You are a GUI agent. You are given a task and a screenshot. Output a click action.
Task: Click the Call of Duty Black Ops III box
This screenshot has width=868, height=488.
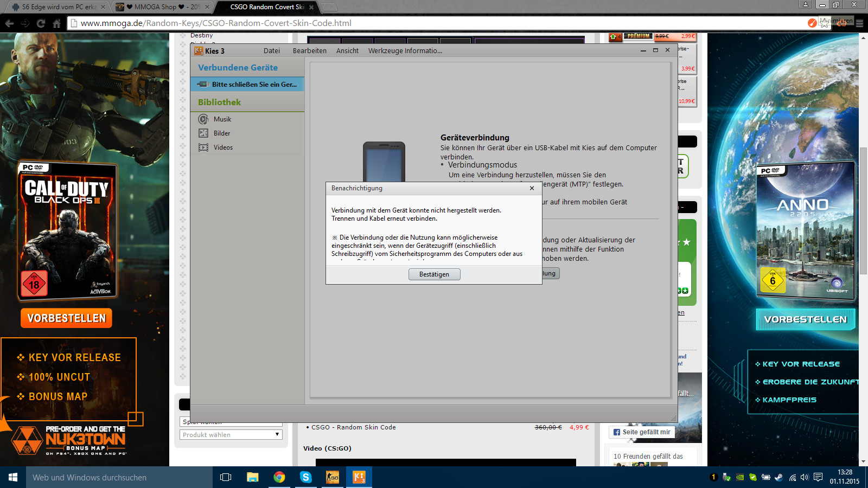(x=67, y=231)
